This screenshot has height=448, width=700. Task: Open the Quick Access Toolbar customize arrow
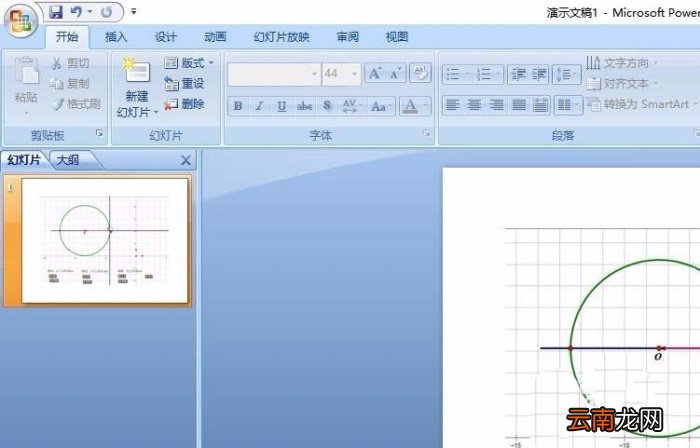coord(133,12)
